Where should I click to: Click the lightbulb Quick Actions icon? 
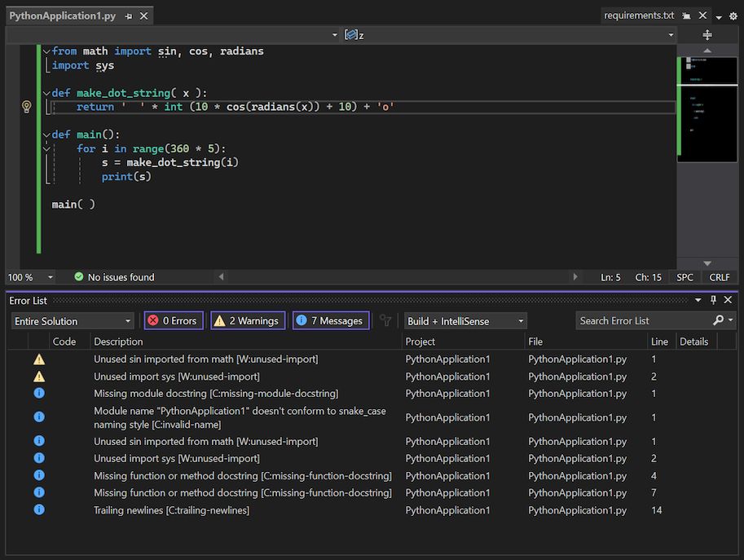tap(26, 107)
